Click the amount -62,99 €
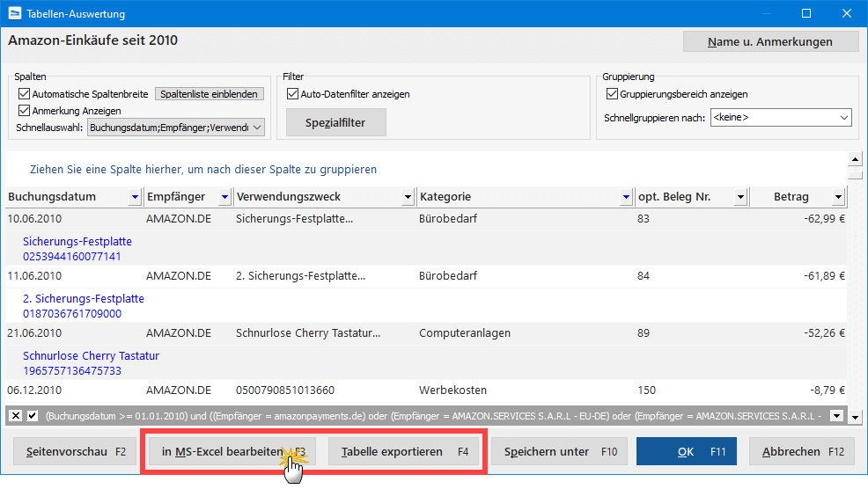The height and width of the screenshot is (489, 868). [824, 218]
